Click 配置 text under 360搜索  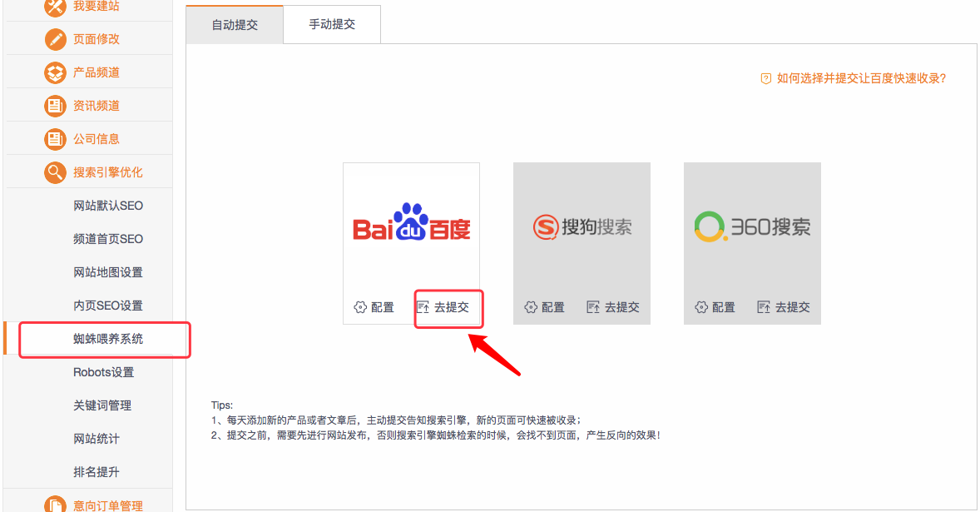(x=724, y=307)
